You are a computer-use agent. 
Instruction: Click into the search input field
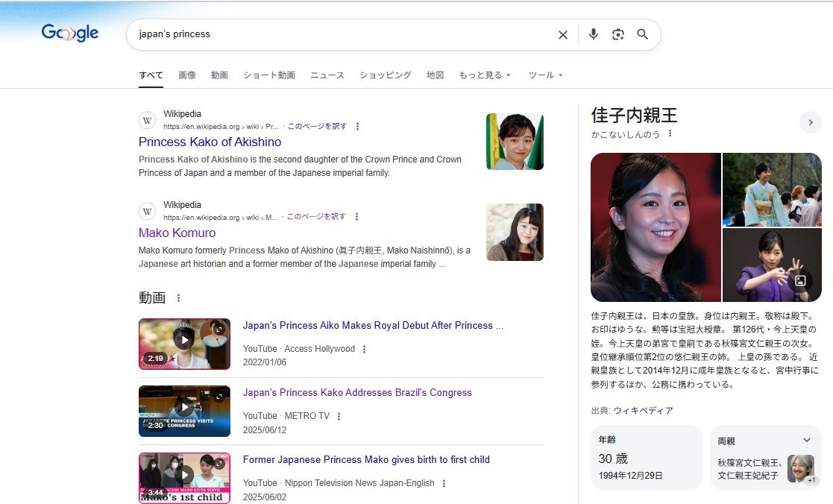336,34
